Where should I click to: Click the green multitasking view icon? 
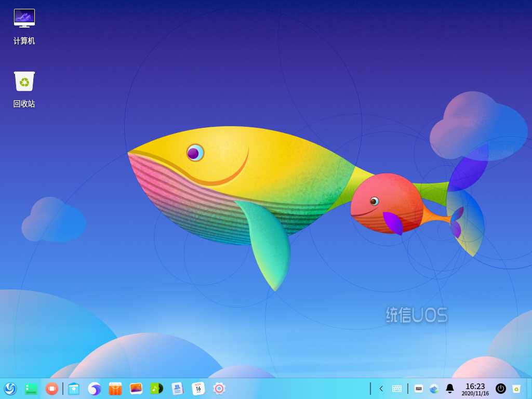(x=31, y=389)
